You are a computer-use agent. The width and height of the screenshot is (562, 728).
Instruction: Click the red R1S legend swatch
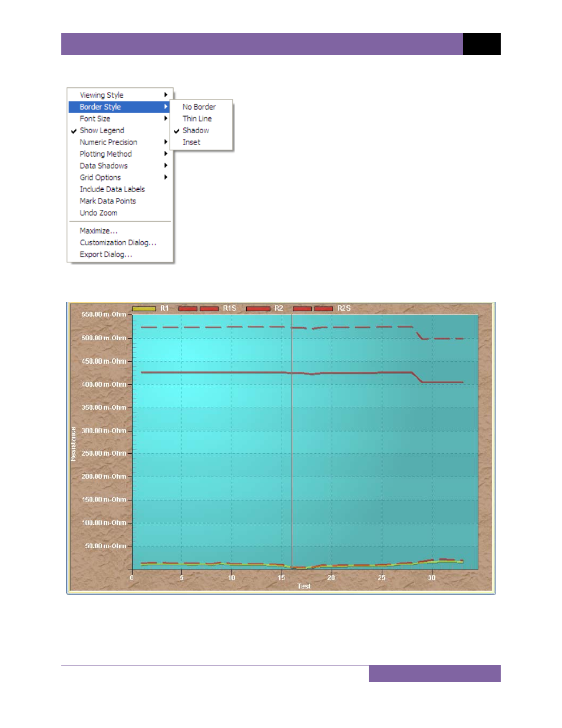click(x=199, y=308)
